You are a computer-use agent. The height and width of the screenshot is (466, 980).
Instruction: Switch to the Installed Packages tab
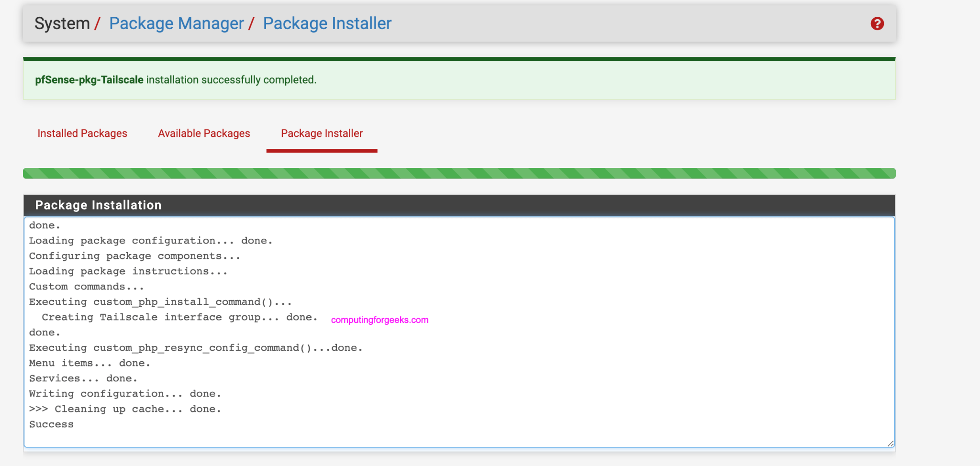coord(82,133)
